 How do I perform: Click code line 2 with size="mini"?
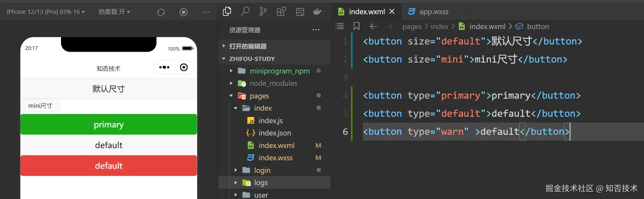pos(465,59)
